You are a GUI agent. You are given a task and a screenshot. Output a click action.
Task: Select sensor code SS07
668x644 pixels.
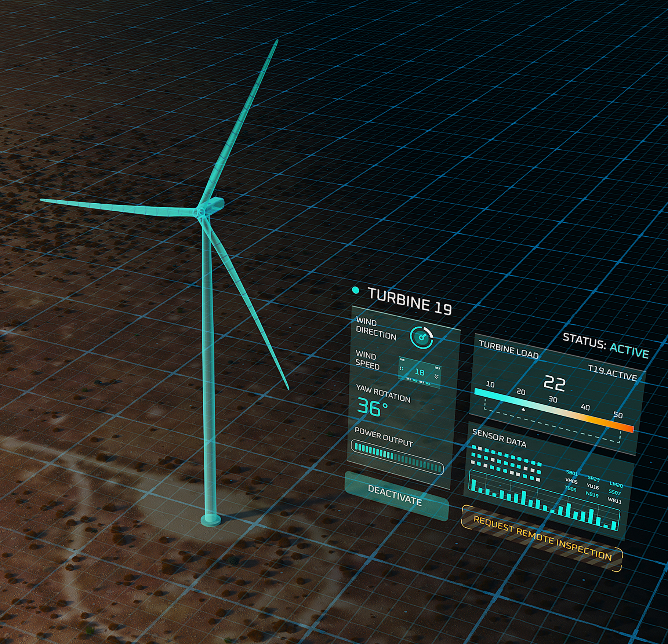click(615, 492)
